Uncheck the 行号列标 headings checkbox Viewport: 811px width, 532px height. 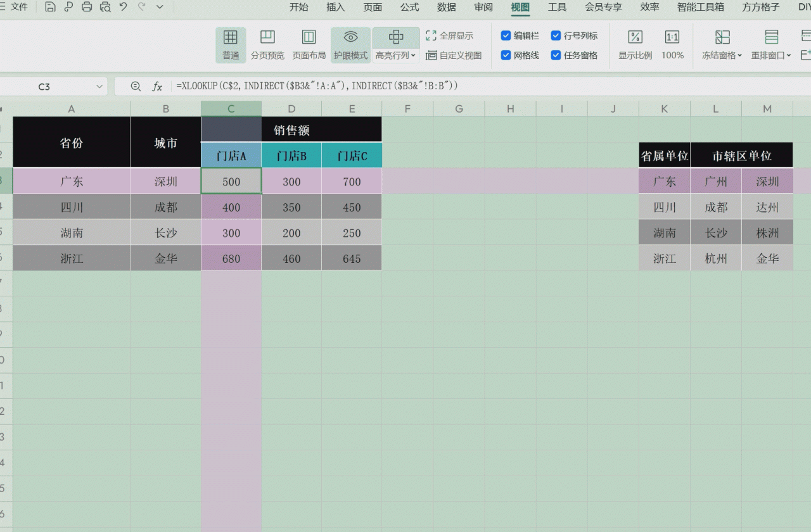[556, 35]
